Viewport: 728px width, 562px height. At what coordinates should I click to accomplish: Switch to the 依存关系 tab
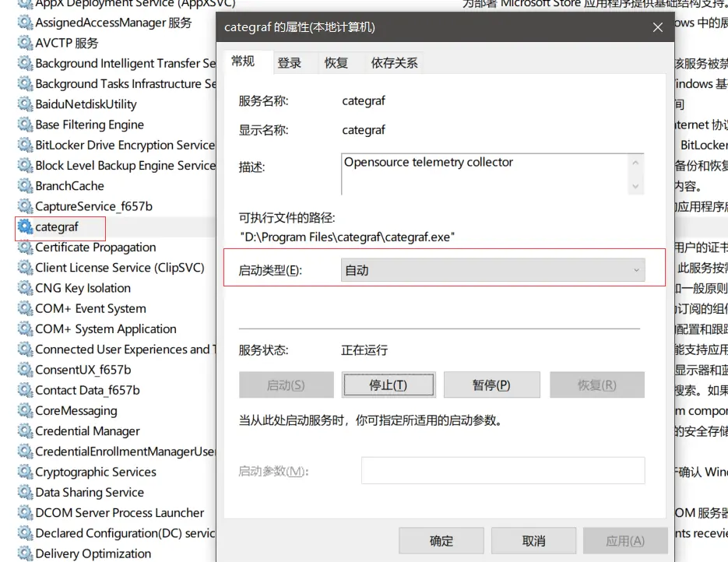coord(394,63)
